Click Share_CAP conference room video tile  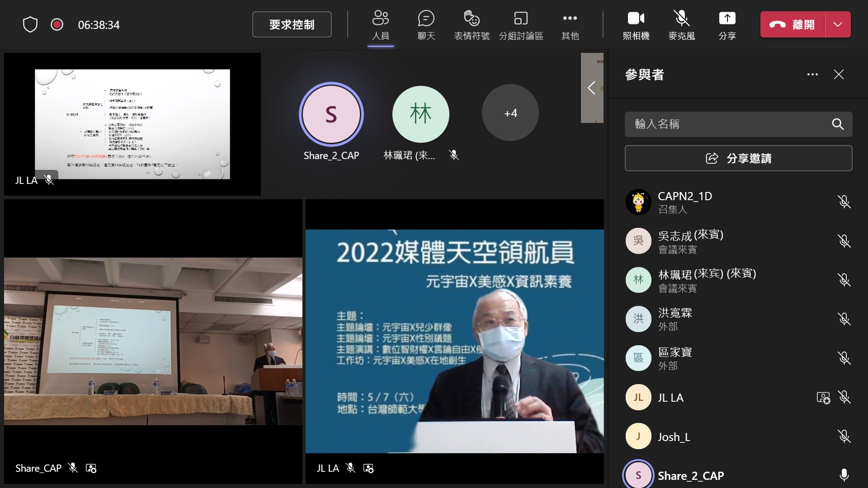tap(153, 341)
